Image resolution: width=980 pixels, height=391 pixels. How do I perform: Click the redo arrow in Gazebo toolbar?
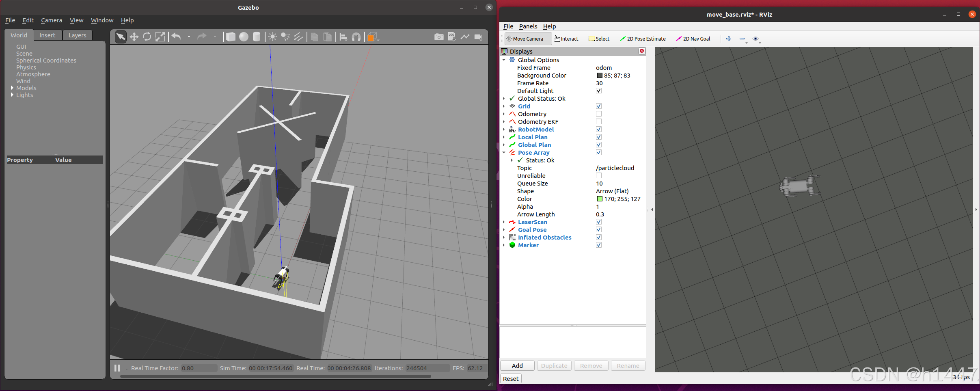tap(202, 37)
